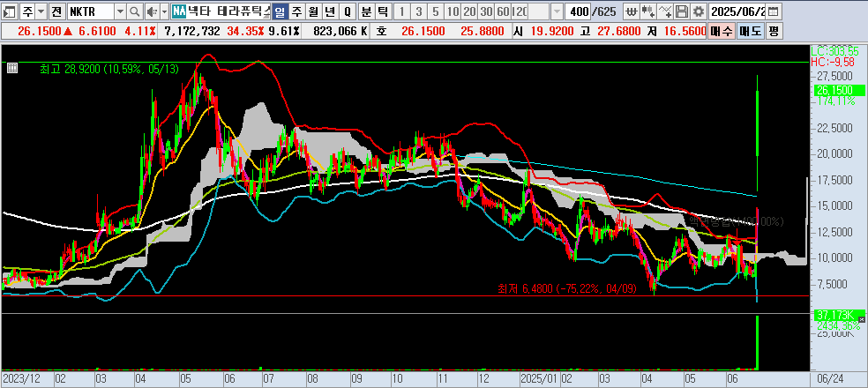
Task: Click the NKTR ticker symbol input
Action: click(90, 11)
